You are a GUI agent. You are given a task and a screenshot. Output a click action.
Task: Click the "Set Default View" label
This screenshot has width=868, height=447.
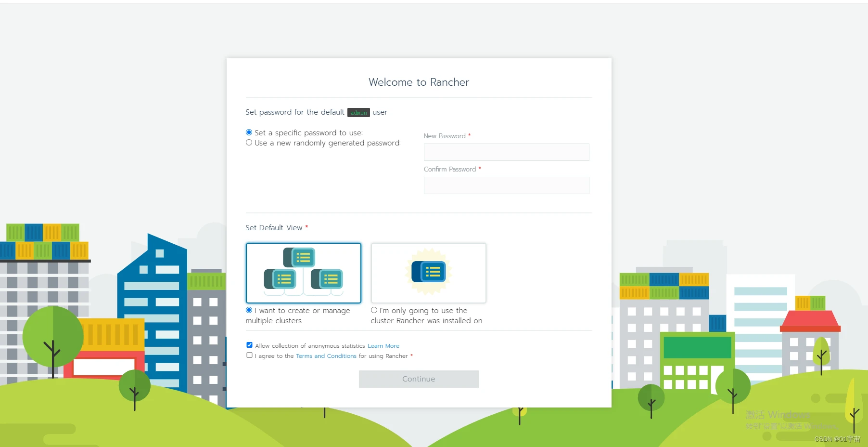pos(274,228)
